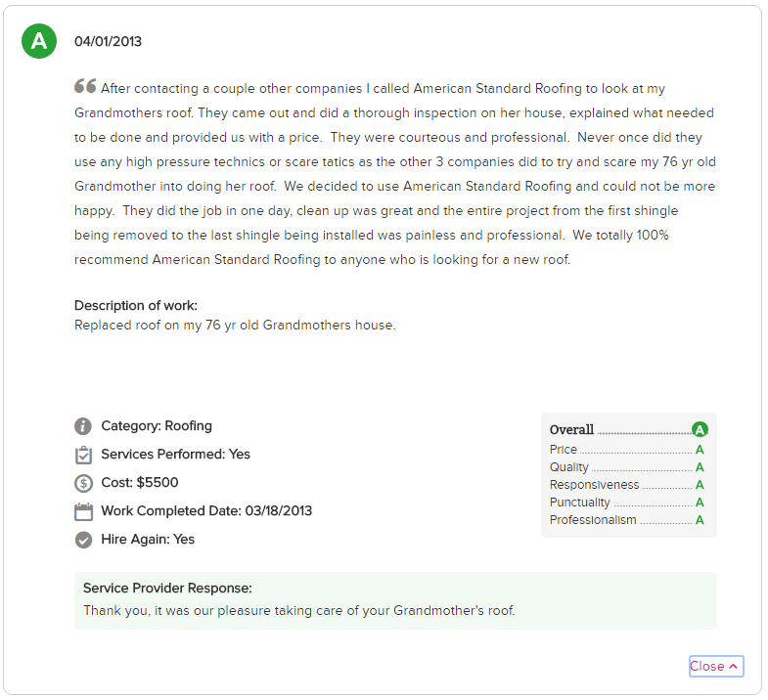Click the Service Provider Response heading
The width and height of the screenshot is (768, 700).
pos(167,588)
